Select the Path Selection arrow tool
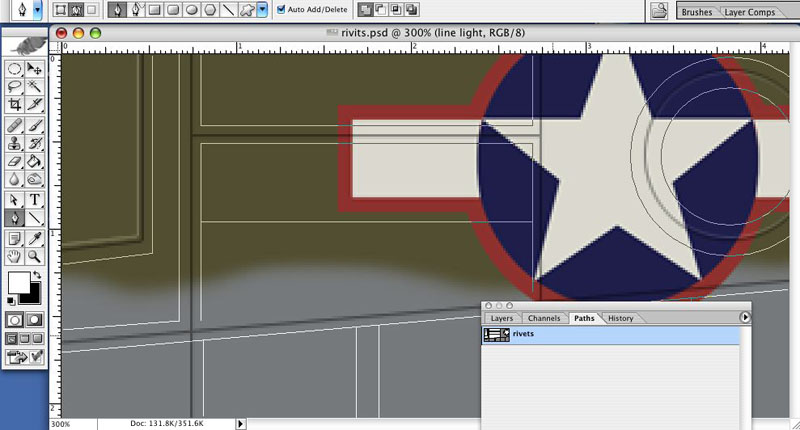The width and height of the screenshot is (800, 430). pyautogui.click(x=14, y=200)
